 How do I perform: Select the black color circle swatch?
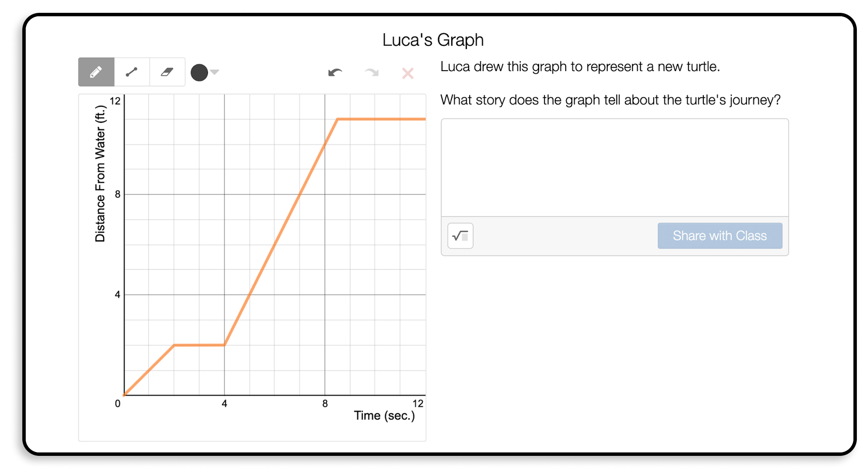coord(199,72)
